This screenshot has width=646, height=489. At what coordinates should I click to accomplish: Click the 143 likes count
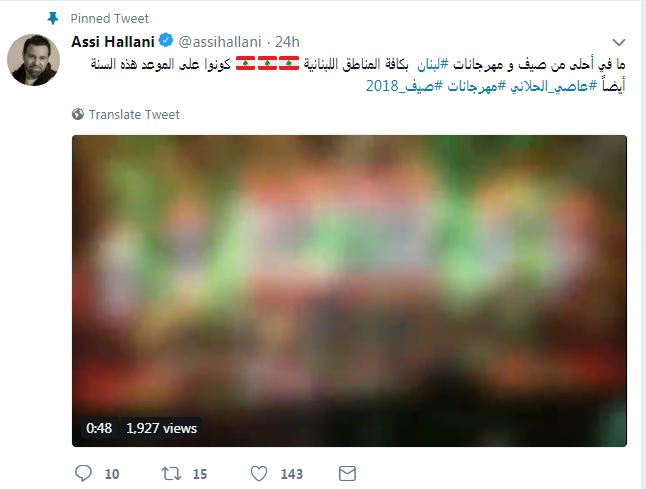[x=292, y=474]
